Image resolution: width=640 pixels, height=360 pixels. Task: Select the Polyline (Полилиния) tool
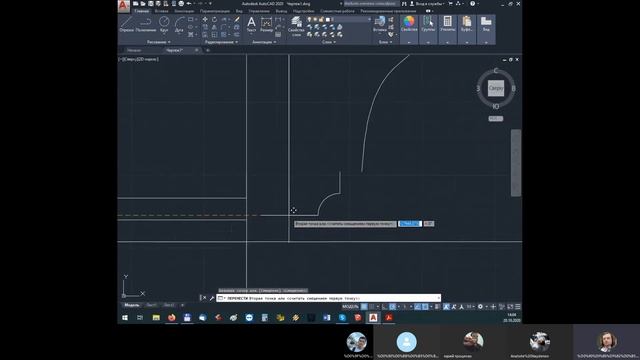pos(146,24)
